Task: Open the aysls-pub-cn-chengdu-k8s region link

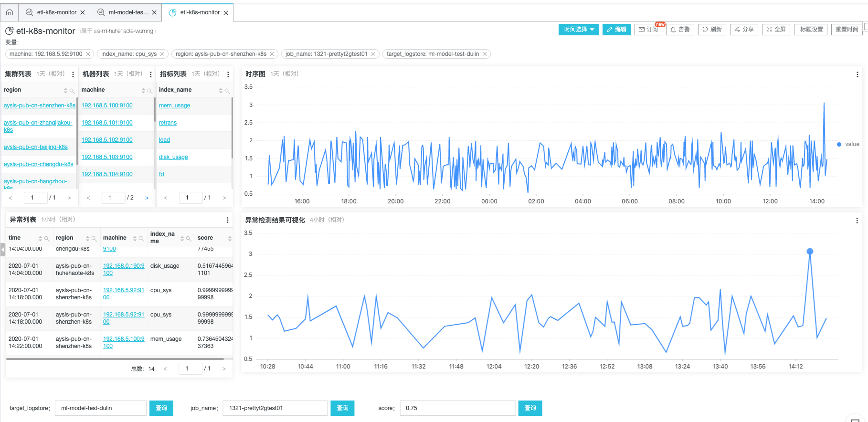Action: coord(39,164)
